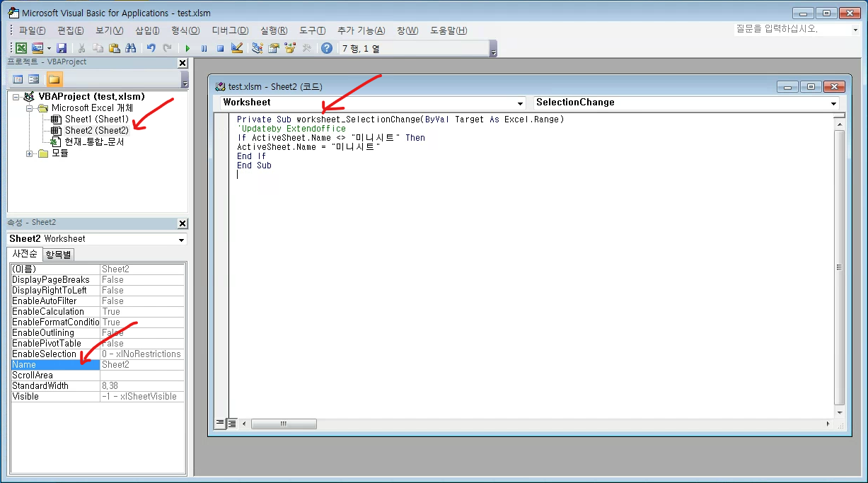Select 현재_통합_문서 in the project tree

[x=94, y=142]
